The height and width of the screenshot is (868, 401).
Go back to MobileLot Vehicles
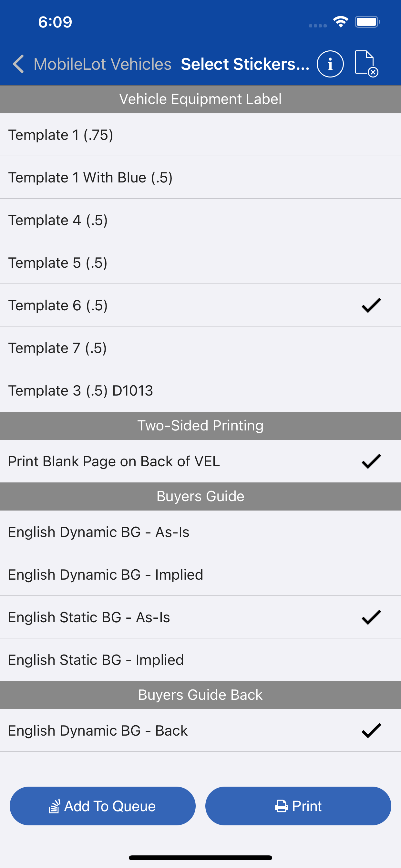tap(102, 64)
